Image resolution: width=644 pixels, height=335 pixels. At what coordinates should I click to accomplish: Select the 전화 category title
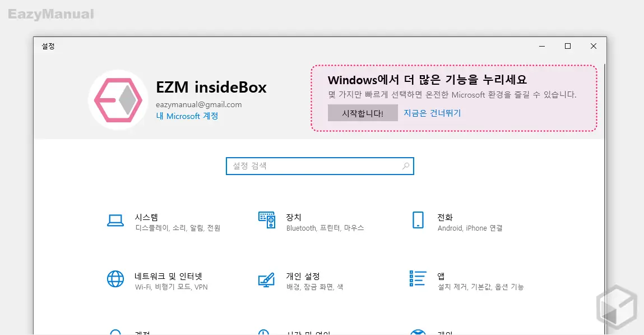tap(445, 218)
